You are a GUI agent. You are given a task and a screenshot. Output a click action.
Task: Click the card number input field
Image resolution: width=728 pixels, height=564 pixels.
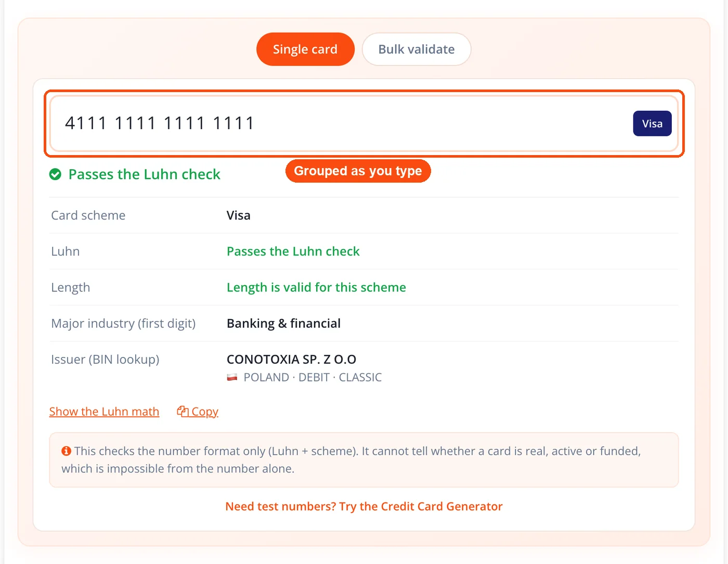coord(364,123)
